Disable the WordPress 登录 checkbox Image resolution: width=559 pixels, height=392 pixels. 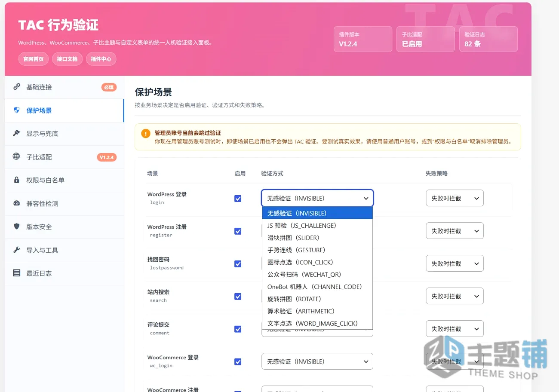(x=238, y=199)
